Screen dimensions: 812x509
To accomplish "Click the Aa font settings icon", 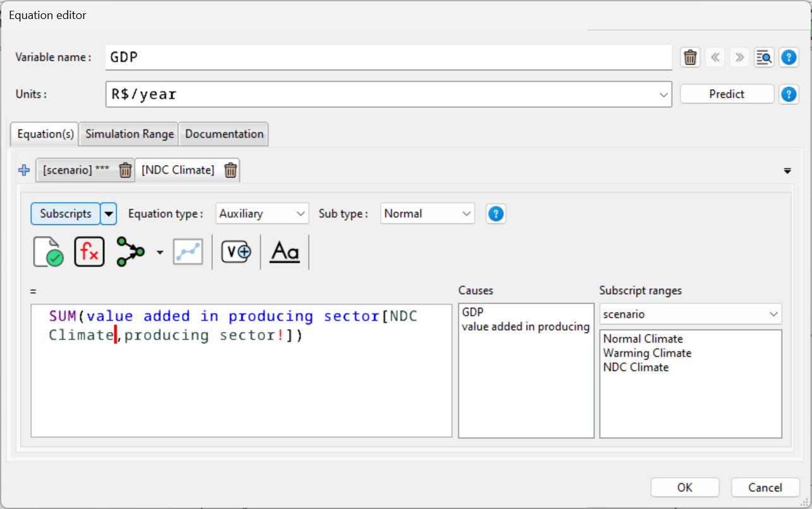I will 284,252.
